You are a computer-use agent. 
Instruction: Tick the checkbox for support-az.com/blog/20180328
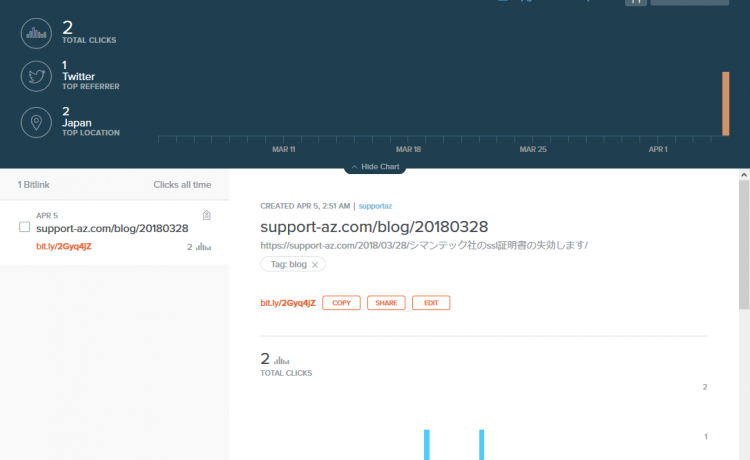pos(24,227)
